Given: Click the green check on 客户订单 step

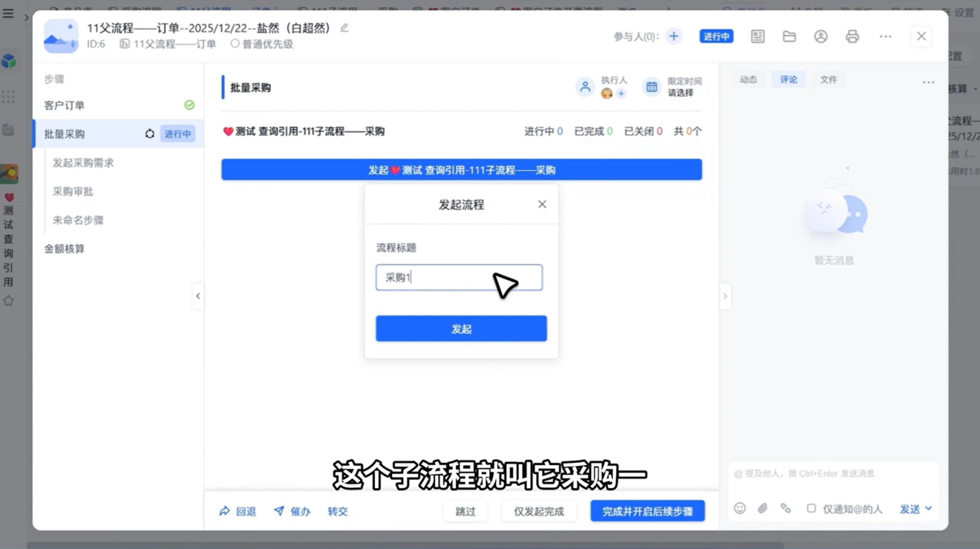Looking at the screenshot, I should coord(189,105).
